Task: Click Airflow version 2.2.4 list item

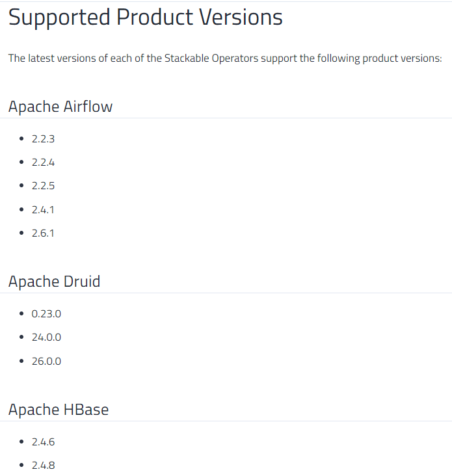Action: (43, 163)
